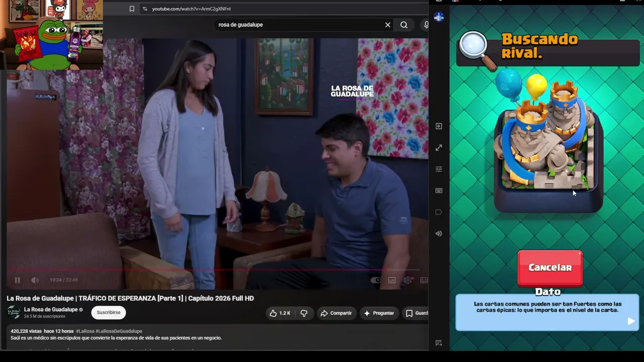
Task: Subscribe with the Suscribirse button
Action: click(x=109, y=313)
